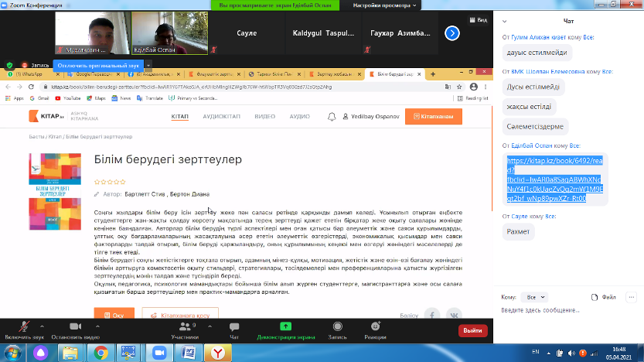The height and width of the screenshot is (362, 644).
Task: Open Yandex browser from the taskbar
Action: [x=218, y=352]
